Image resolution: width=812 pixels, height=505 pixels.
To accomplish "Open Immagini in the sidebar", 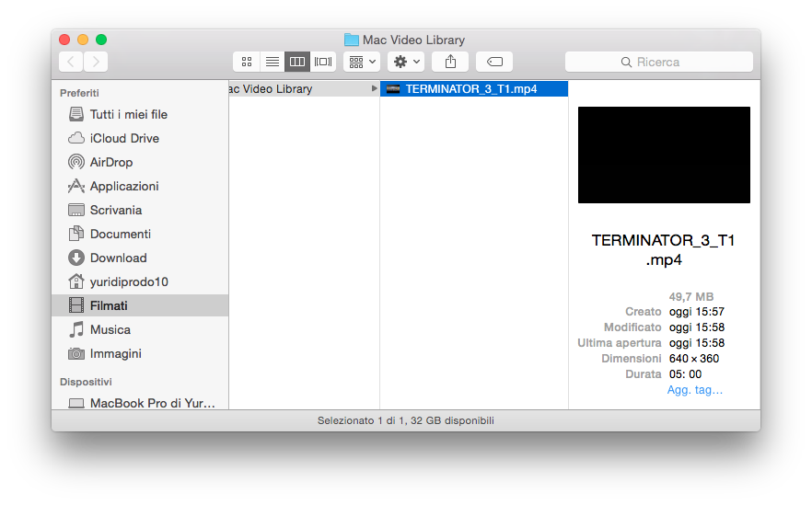I will click(x=140, y=353).
